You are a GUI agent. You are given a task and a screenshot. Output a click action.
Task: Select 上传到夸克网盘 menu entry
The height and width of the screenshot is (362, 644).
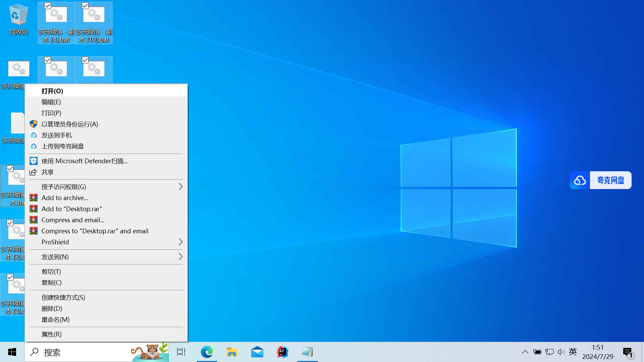coord(106,146)
